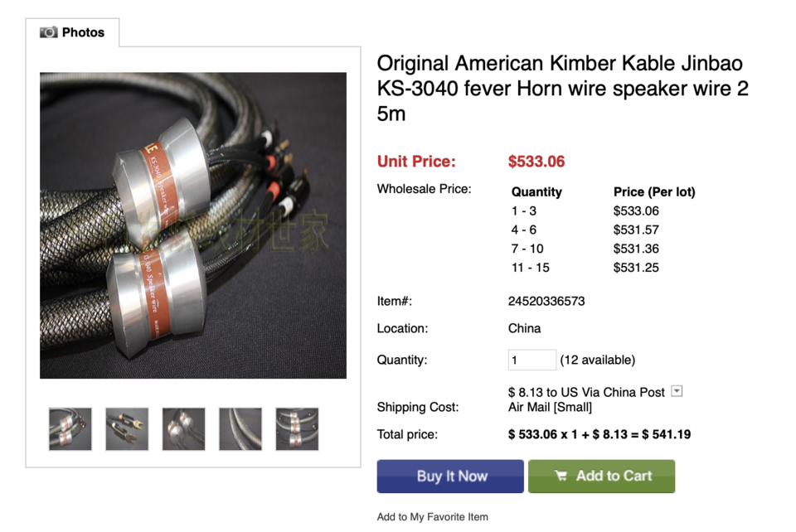Click the item number 24520336573
This screenshot has width=796, height=532.
pos(546,302)
